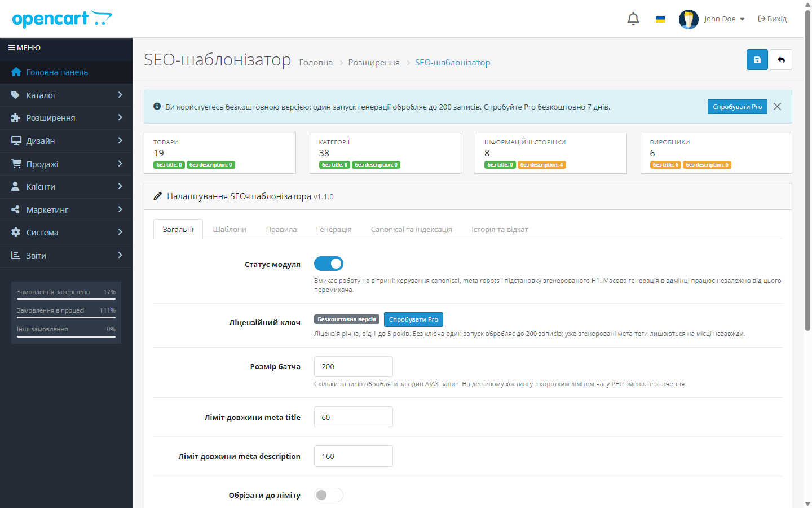This screenshot has width=812, height=508.
Task: Click the pencil icon beside Налаштування heading
Action: pyautogui.click(x=158, y=196)
